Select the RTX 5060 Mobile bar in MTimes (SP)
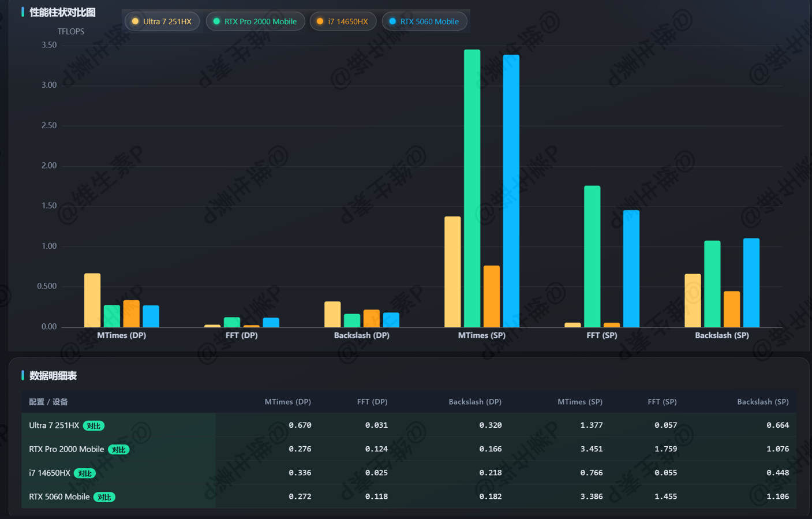Image resolution: width=812 pixels, height=519 pixels. (511, 191)
